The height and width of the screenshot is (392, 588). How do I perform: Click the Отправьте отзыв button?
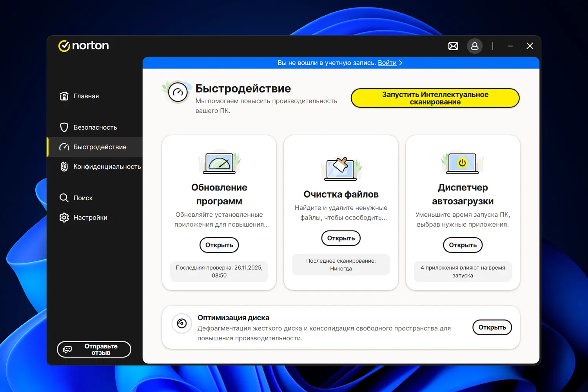pos(94,349)
